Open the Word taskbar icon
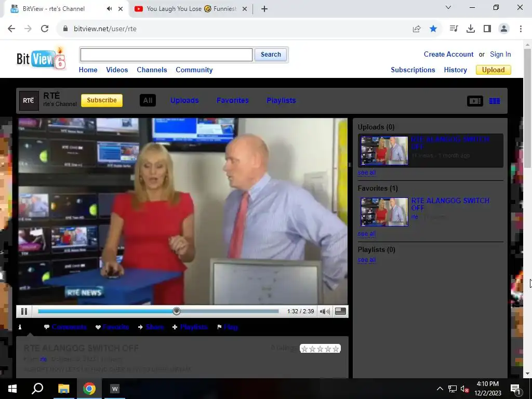Viewport: 532px width, 399px height. [115, 389]
